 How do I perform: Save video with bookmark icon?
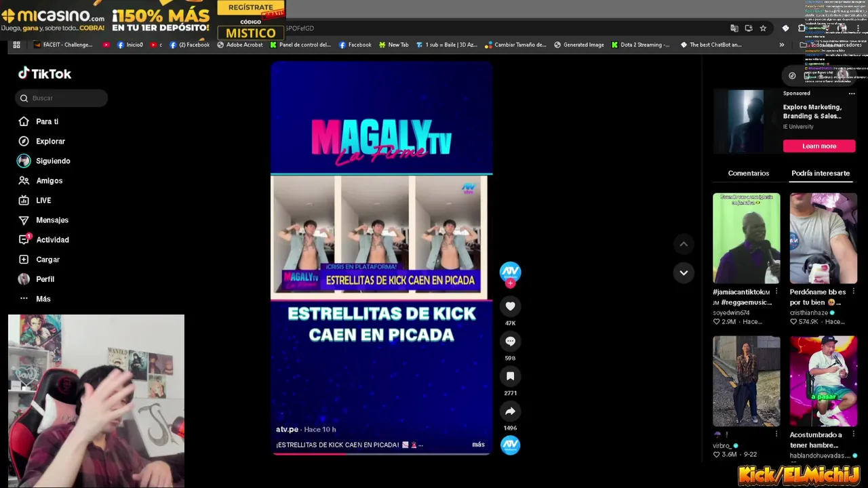(x=510, y=376)
